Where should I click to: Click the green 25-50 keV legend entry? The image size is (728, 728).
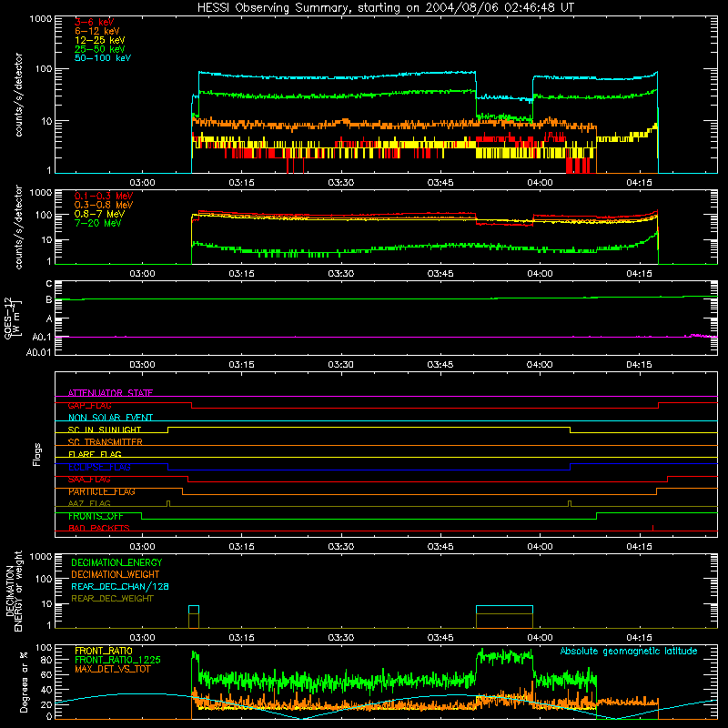pos(100,49)
